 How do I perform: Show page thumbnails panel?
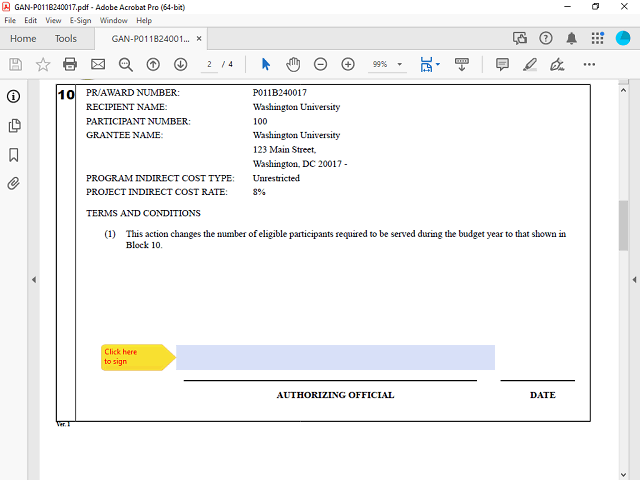point(14,125)
